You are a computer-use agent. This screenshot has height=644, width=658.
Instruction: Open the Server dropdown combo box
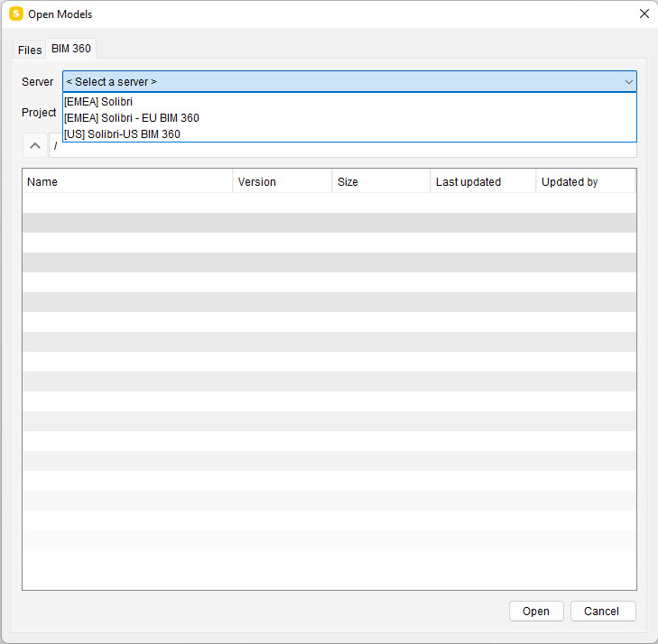point(349,81)
